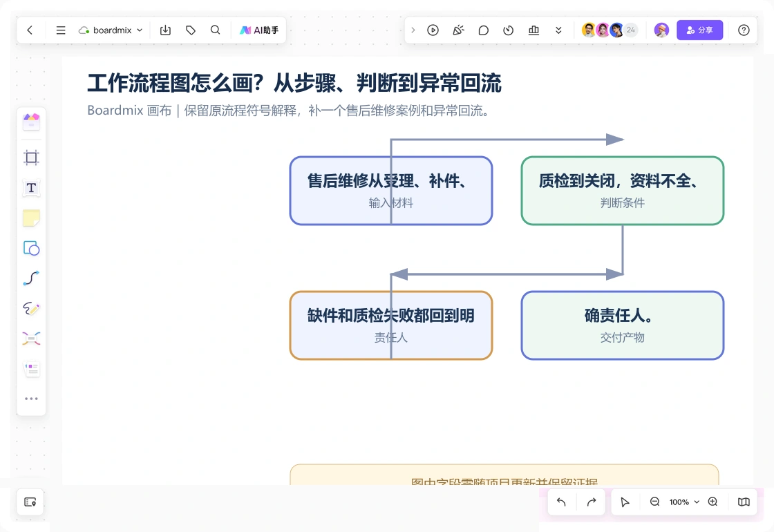This screenshot has width=774, height=532.
Task: Open the 100% zoom level dropdown
Action: point(684,502)
